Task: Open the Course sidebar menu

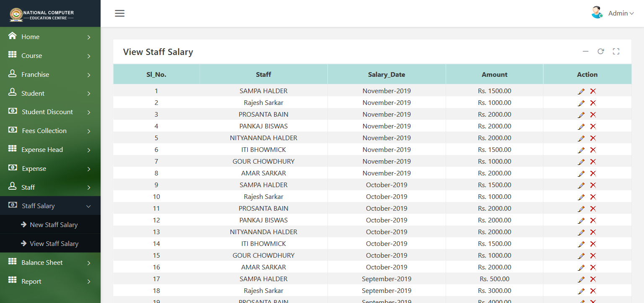Action: [50, 55]
